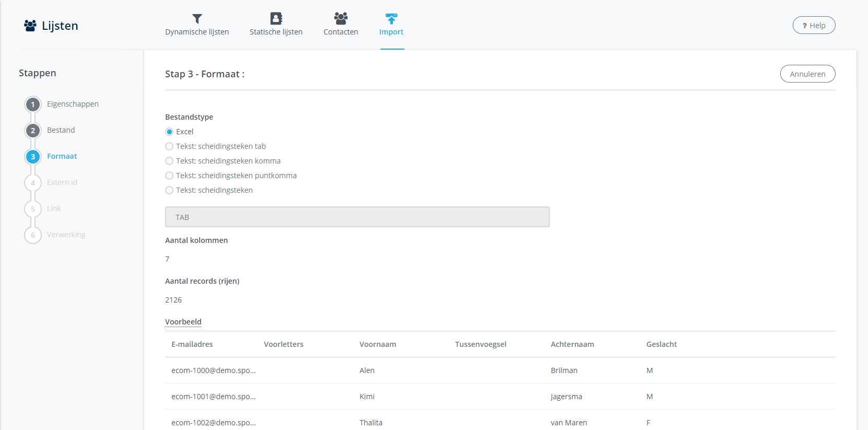
Task: Pick Tekst: scheidingsteken puntkomma option
Action: click(169, 176)
